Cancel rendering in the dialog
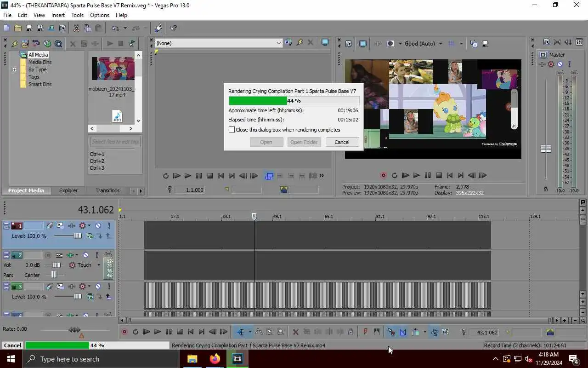 click(342, 142)
